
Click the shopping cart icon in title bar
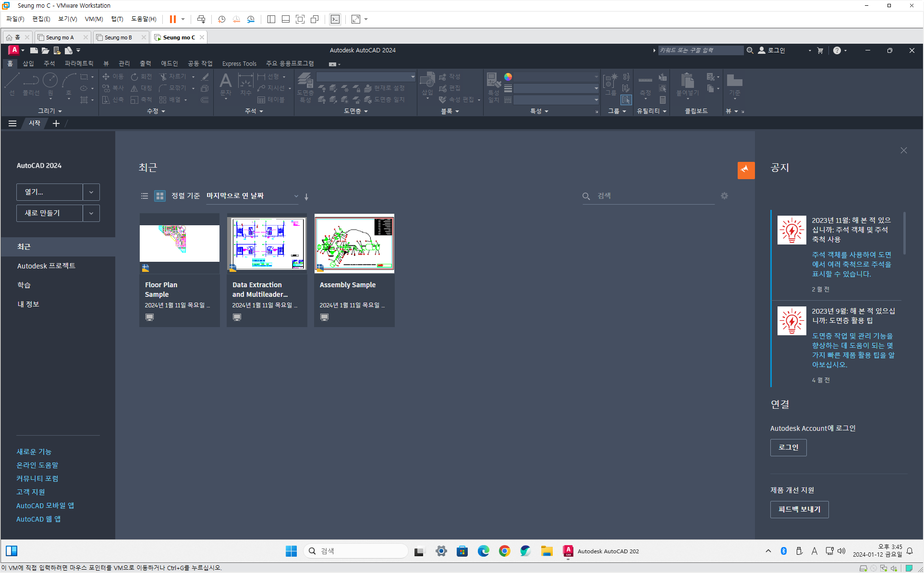(820, 50)
